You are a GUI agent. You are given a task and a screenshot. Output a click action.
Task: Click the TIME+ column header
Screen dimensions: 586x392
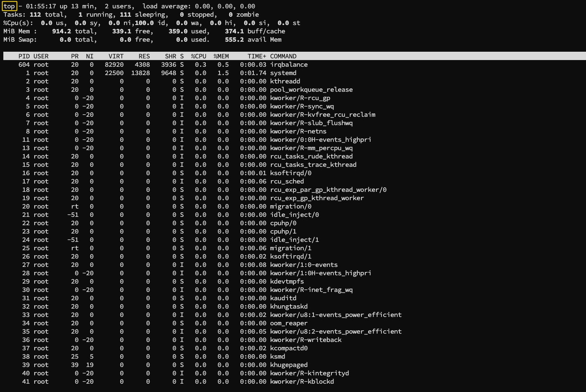coord(257,56)
